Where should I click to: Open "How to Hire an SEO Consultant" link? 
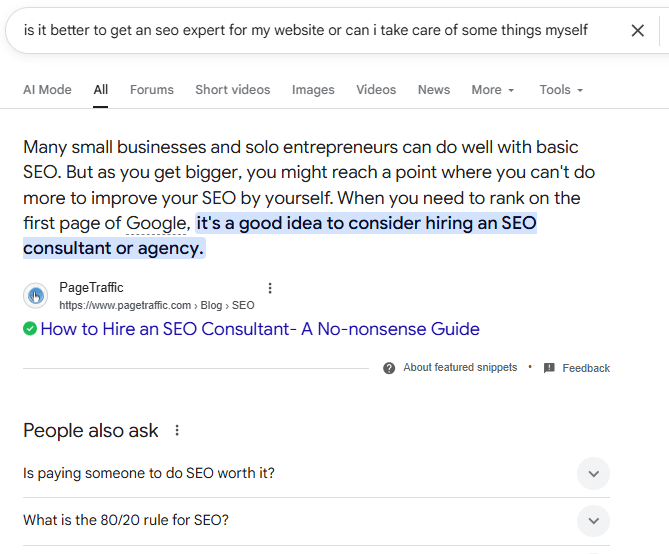click(259, 329)
